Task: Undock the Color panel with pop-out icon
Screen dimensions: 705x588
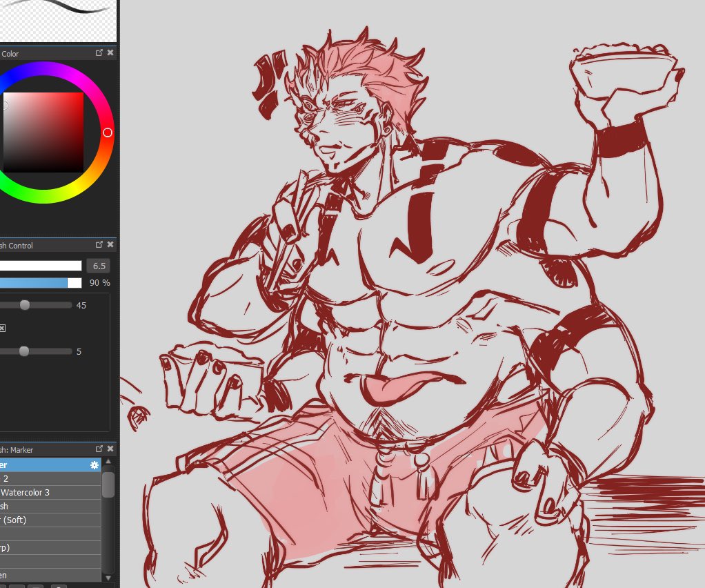Action: point(99,52)
